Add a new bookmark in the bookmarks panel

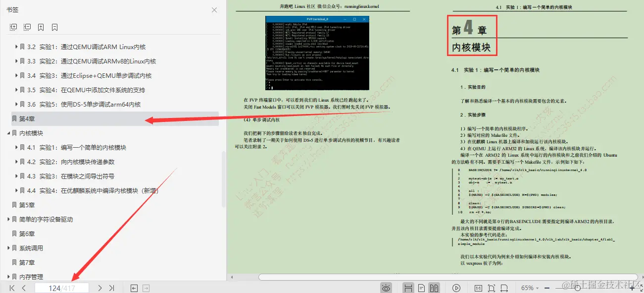click(41, 27)
